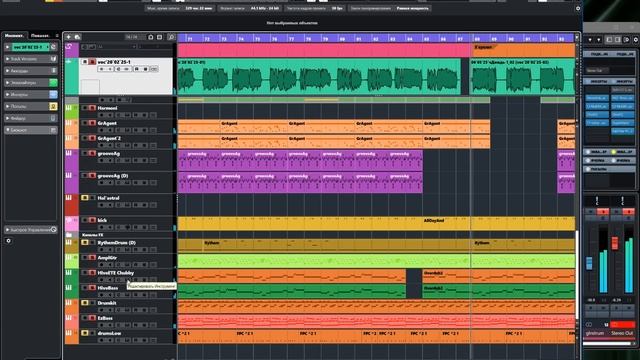Image resolution: width=640 pixels, height=360 pixels.
Task: Toggle solo on the kick track
Action: coord(92,220)
